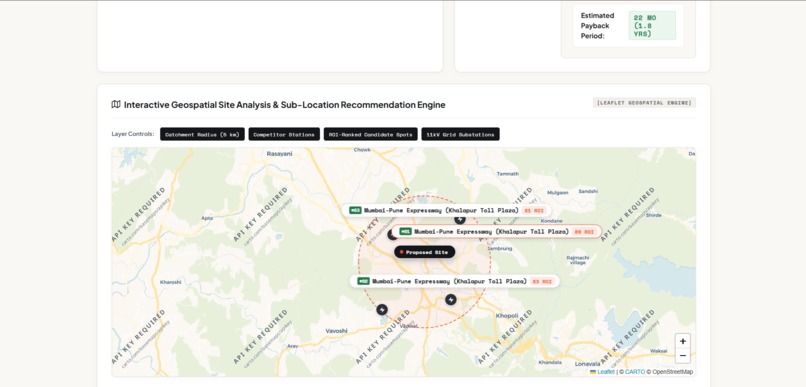This screenshot has height=387, width=806.
Task: Click the Chowk place label on the map
Action: coord(362,150)
